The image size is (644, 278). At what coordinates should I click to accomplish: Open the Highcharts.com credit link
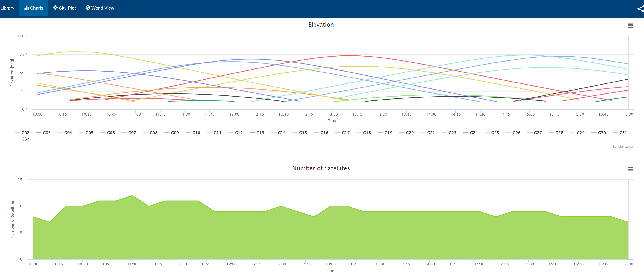tap(622, 146)
